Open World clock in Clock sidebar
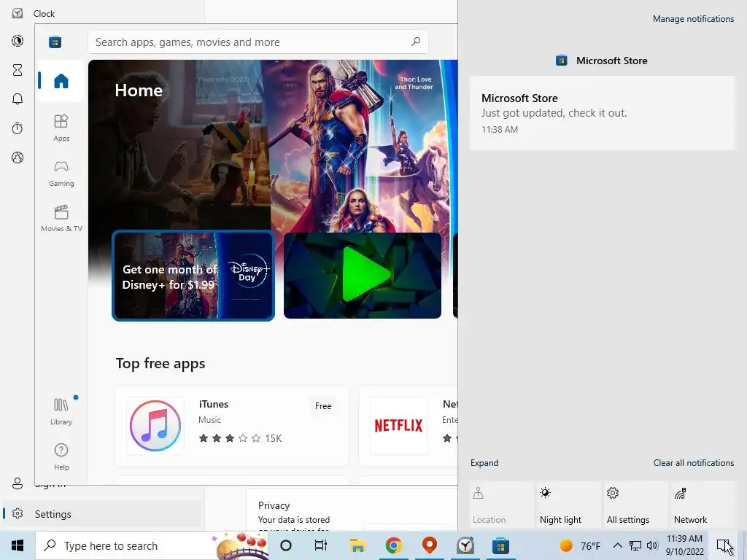Screen dimensions: 747x560 (x=18, y=157)
